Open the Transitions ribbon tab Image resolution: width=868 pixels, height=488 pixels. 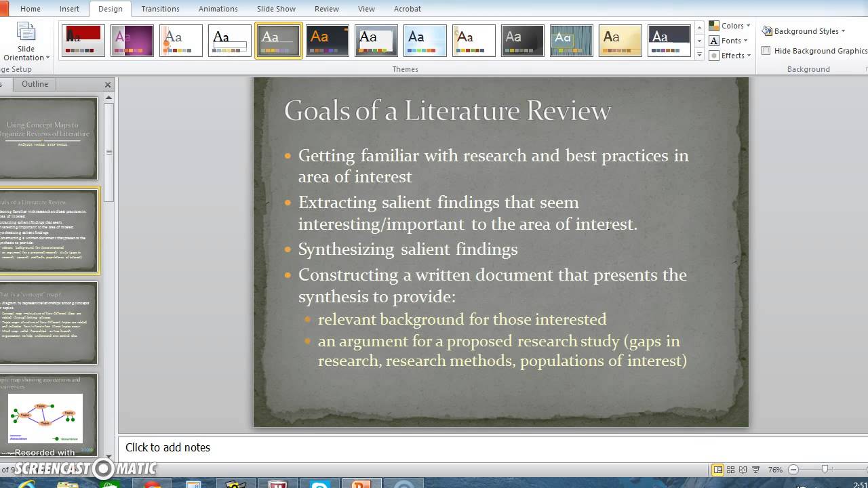click(161, 9)
